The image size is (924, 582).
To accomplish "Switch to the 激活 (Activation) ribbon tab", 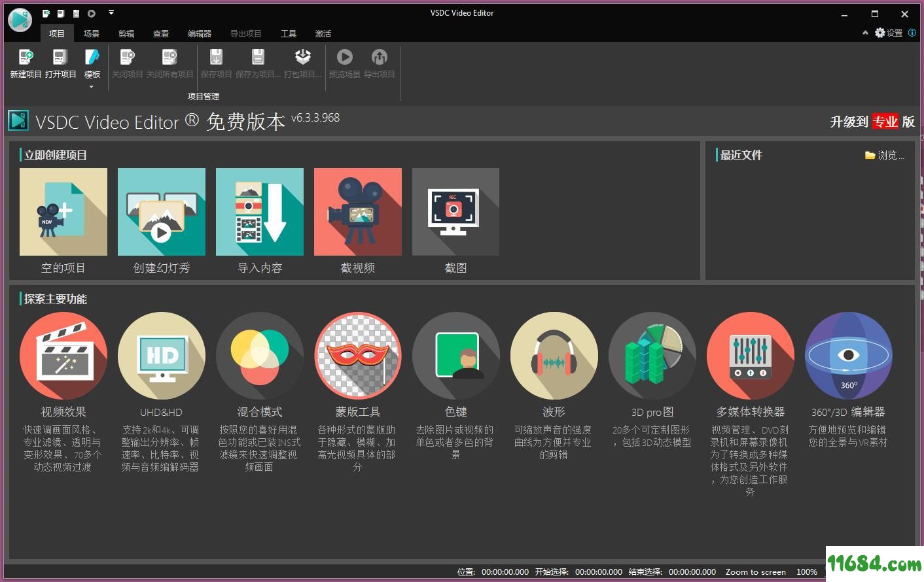I will pyautogui.click(x=323, y=33).
